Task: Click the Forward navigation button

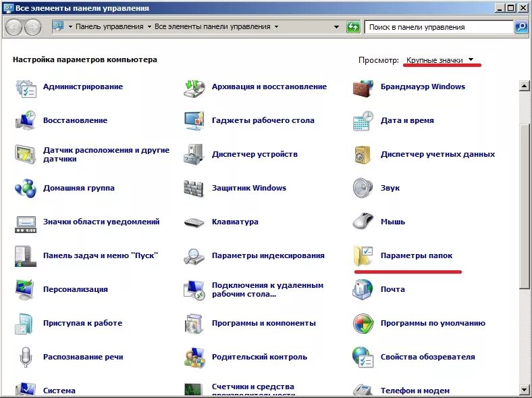Action: tap(33, 28)
